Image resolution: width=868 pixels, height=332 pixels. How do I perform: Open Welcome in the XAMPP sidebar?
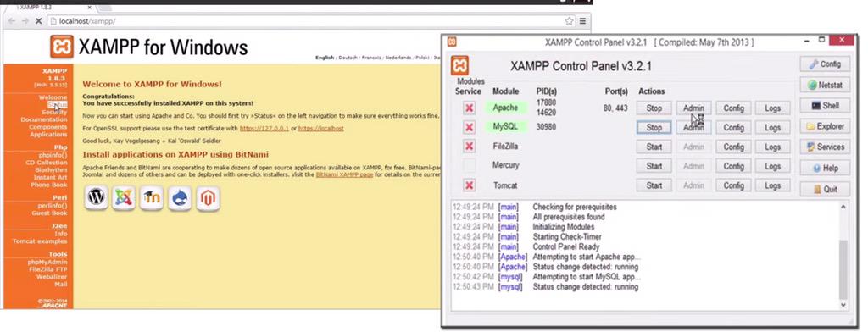point(53,97)
